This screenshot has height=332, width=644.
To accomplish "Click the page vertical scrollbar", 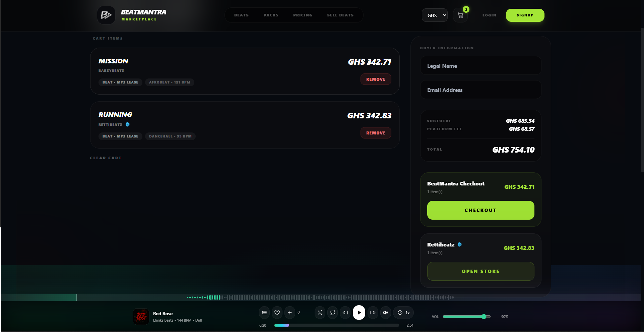I will tap(642, 101).
